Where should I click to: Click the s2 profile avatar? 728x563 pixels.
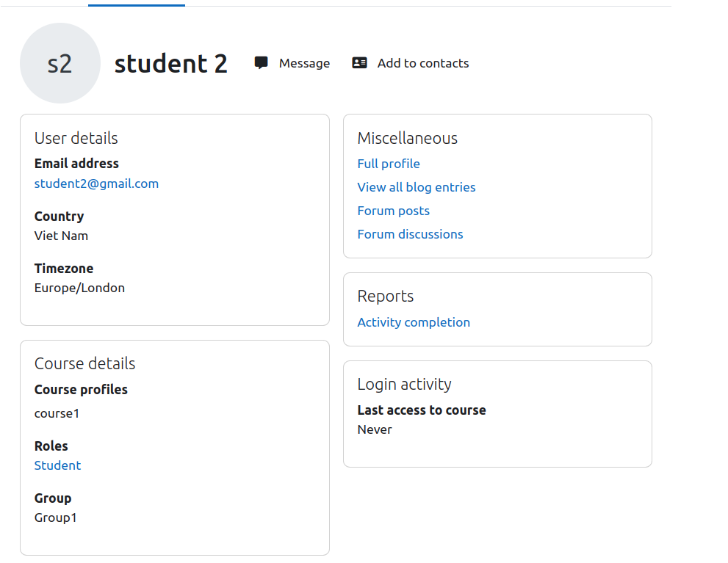(60, 63)
